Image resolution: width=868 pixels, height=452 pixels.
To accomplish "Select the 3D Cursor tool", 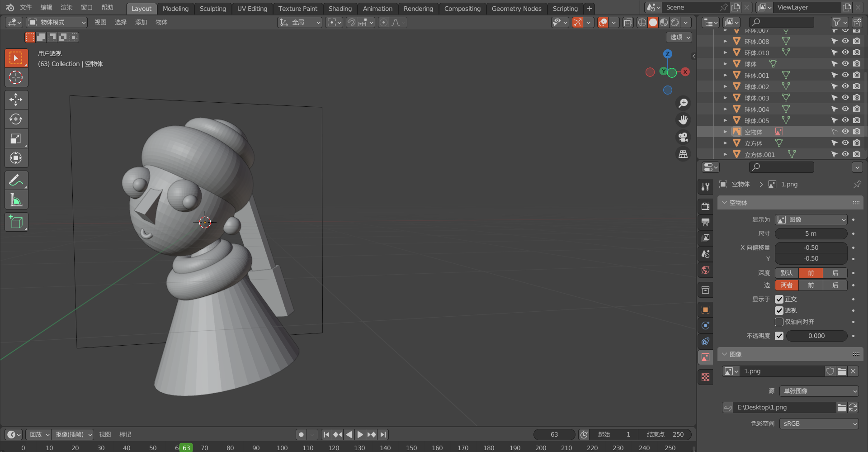I will pyautogui.click(x=16, y=77).
